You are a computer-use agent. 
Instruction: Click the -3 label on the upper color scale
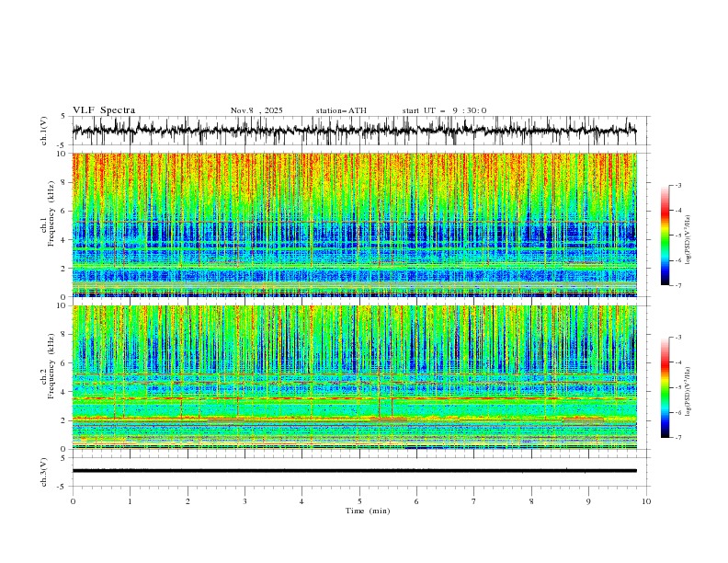coord(678,185)
